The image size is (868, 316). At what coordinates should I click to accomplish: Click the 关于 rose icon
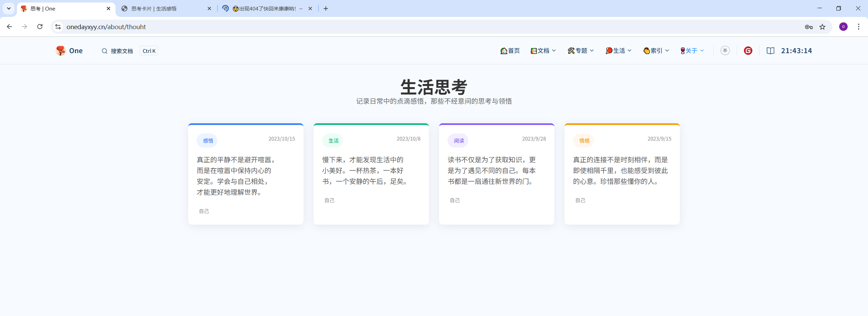pyautogui.click(x=683, y=51)
